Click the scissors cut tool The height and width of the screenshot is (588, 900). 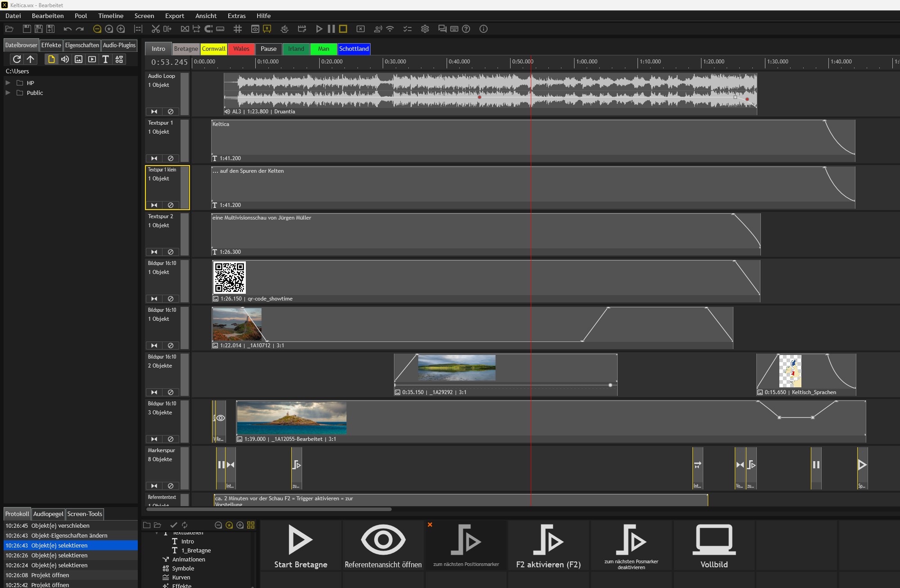point(156,29)
